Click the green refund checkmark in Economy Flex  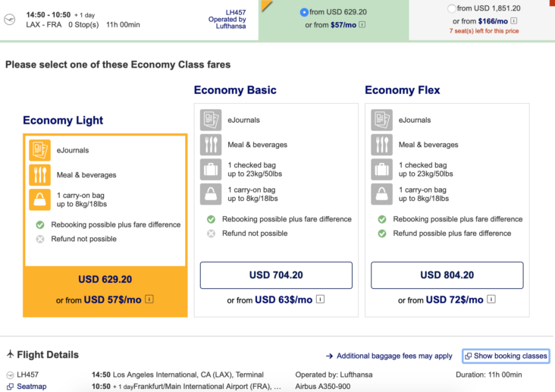382,234
